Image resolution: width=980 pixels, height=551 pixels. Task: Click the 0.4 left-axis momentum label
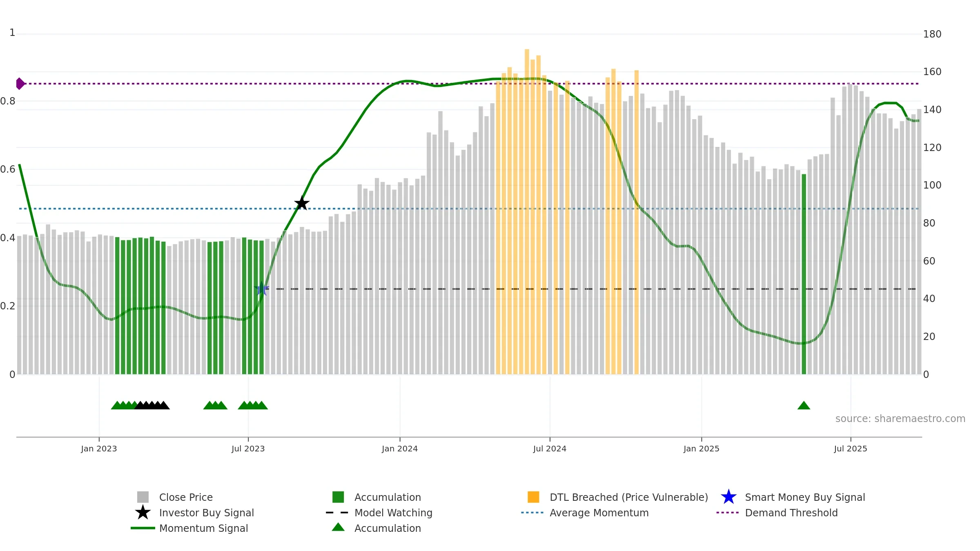[x=8, y=238]
